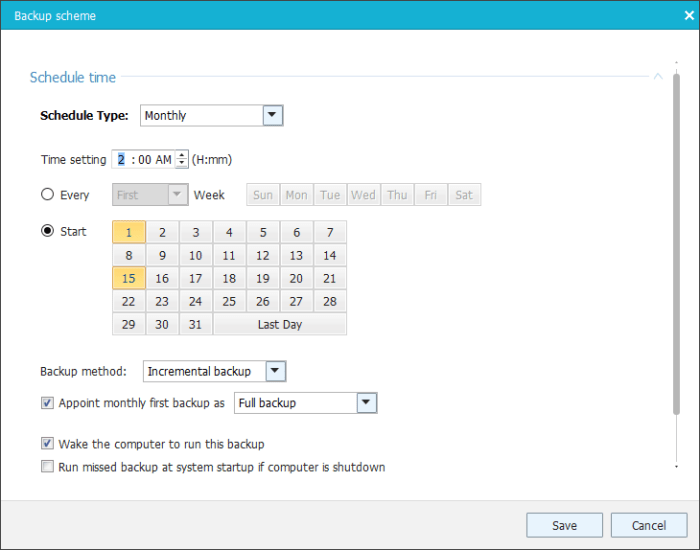
Task: Click the hour field in Time setting
Action: tap(121, 159)
